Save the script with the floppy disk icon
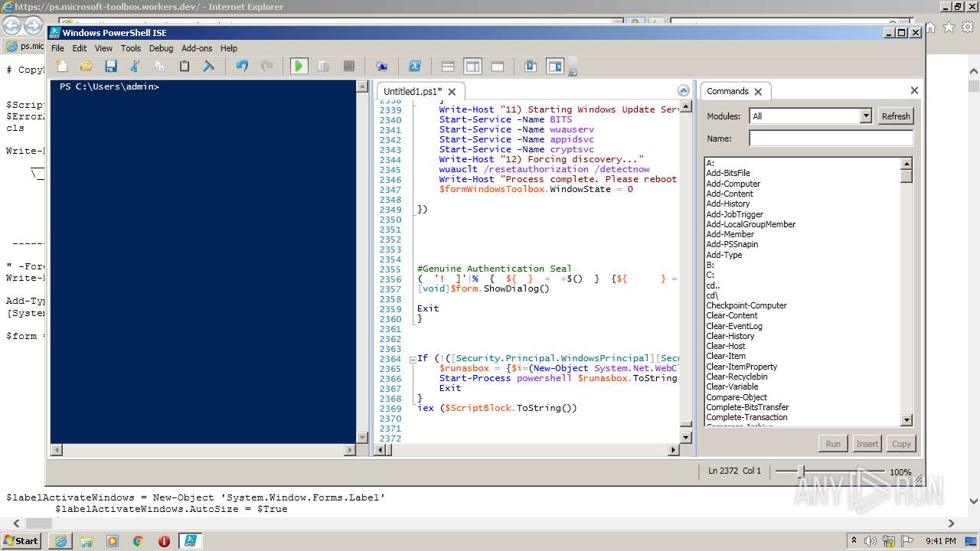Screen dimensions: 980x551 click(x=111, y=67)
